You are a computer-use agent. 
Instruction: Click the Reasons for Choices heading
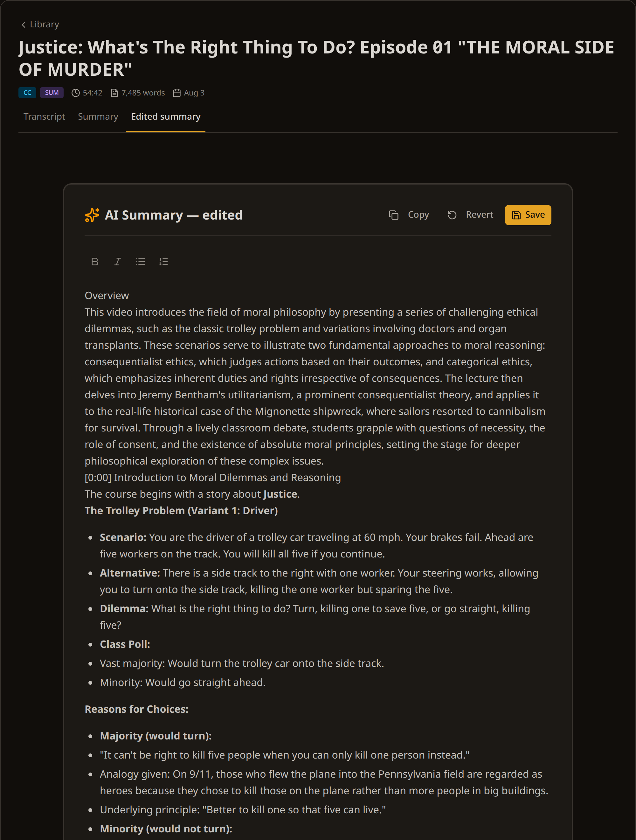137,709
